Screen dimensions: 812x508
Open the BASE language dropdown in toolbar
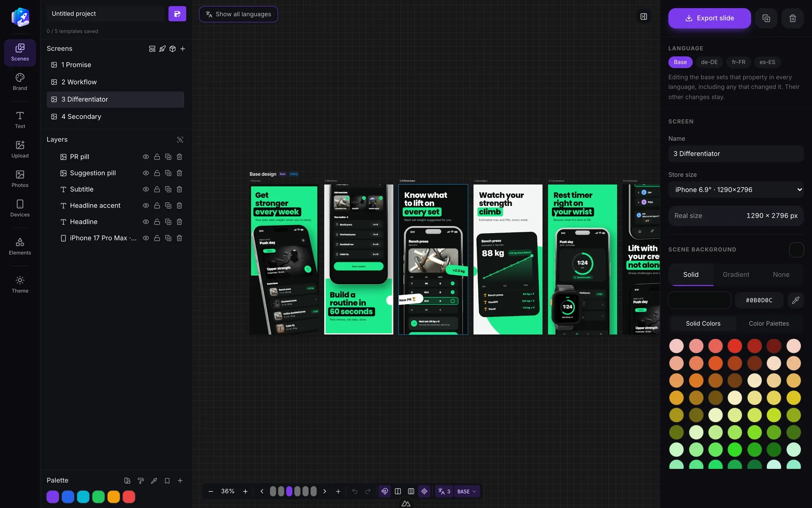466,491
